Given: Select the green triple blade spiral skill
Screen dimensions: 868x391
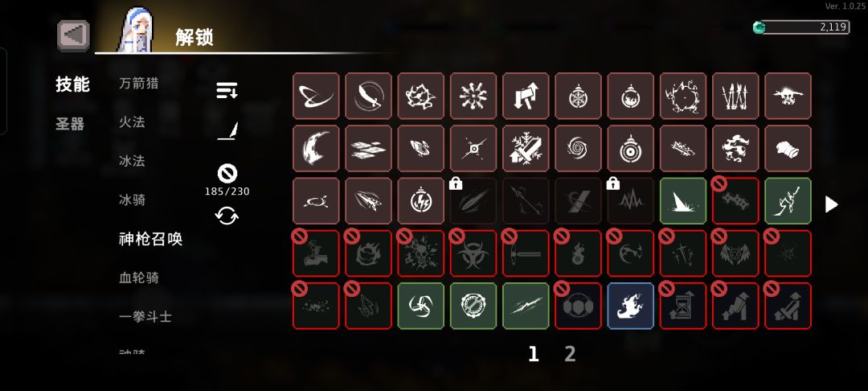Looking at the screenshot, I should (420, 306).
